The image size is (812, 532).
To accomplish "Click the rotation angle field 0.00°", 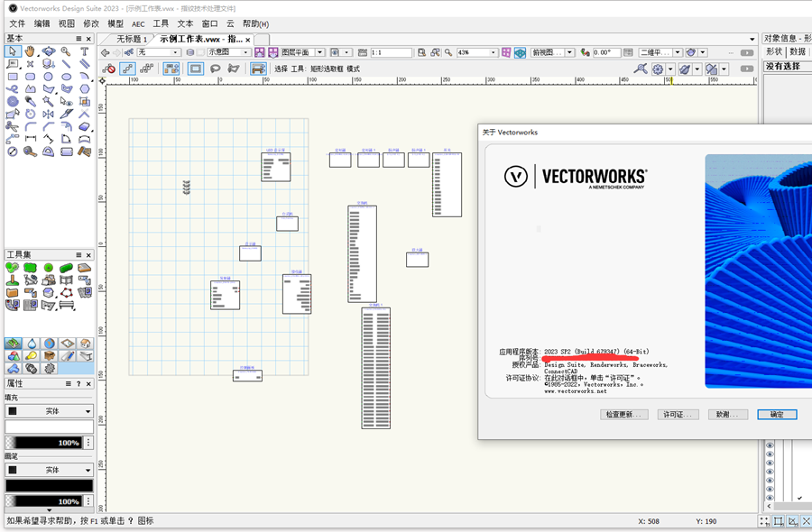I will point(606,52).
